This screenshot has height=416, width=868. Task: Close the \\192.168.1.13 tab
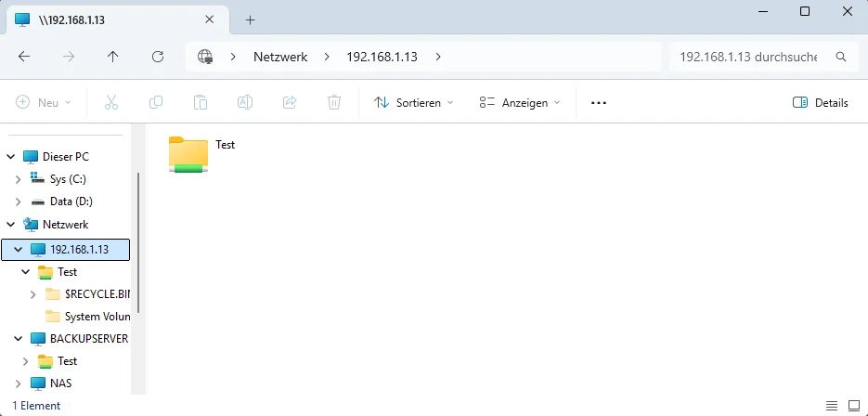coord(209,19)
